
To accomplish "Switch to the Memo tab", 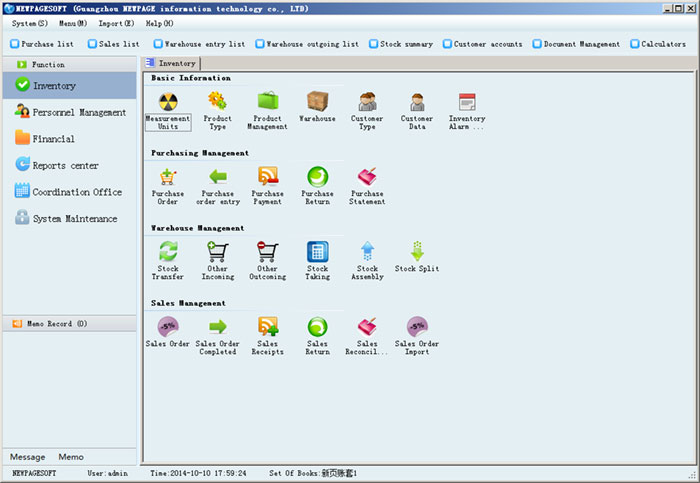I will 71,456.
